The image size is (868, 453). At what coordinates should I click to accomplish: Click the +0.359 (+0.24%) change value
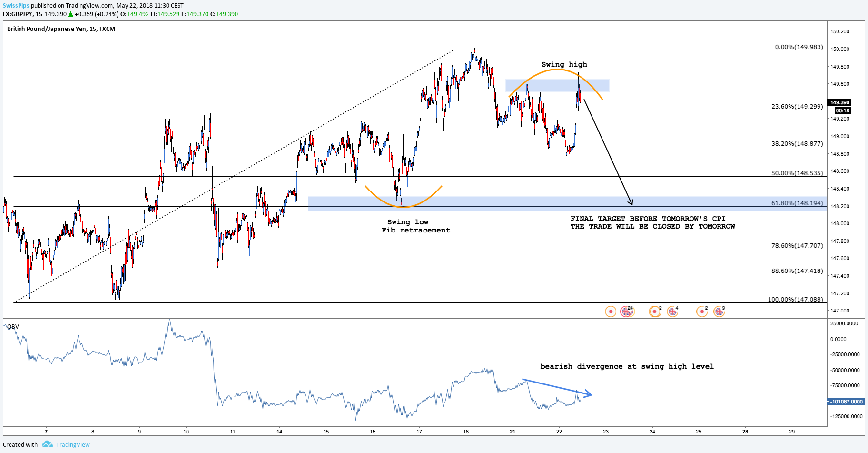point(97,14)
